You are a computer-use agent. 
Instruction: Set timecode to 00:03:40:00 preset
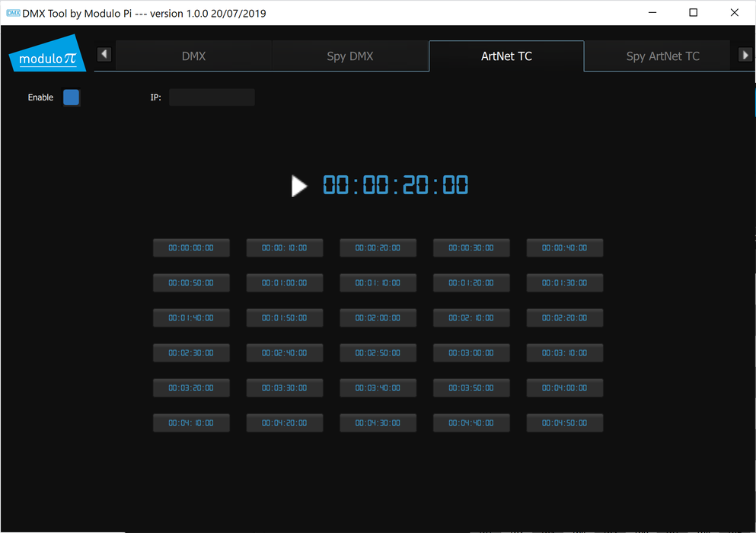click(x=378, y=388)
